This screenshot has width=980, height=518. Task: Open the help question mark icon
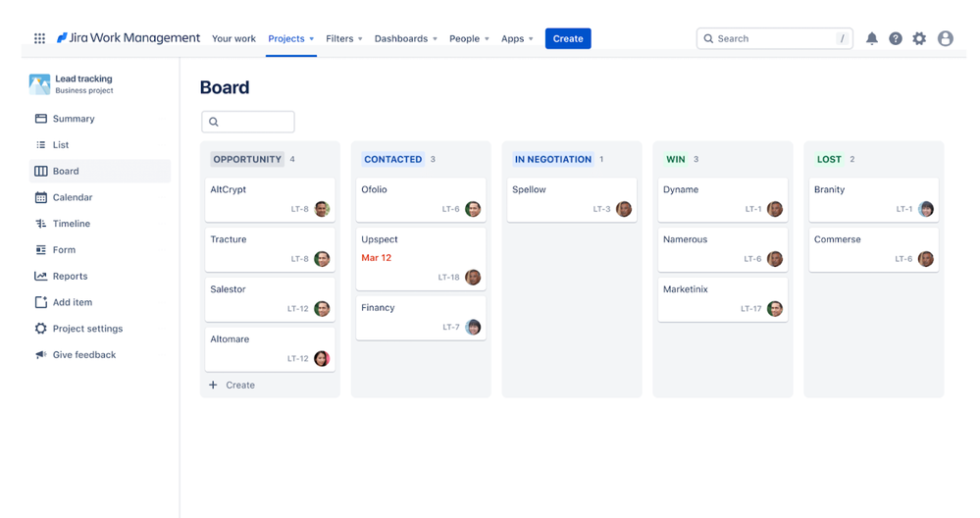pyautogui.click(x=895, y=38)
